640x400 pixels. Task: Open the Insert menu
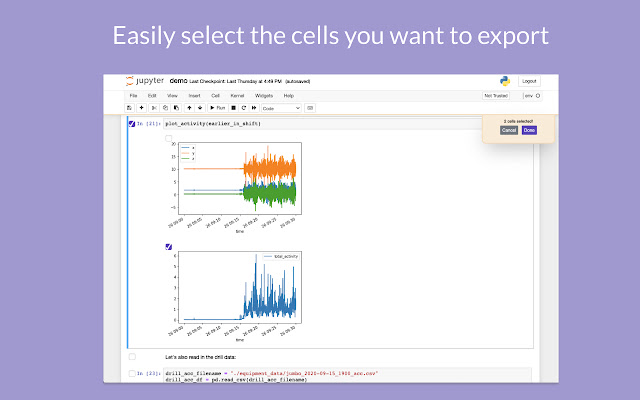(194, 96)
